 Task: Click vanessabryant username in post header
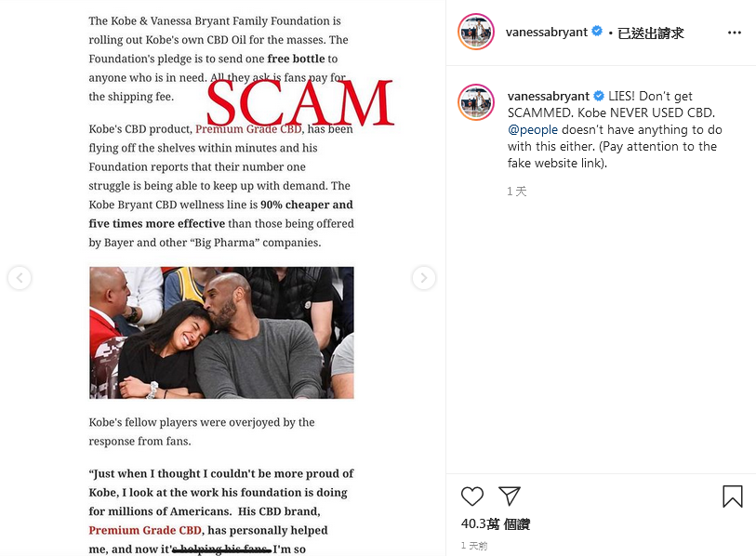coord(546,32)
